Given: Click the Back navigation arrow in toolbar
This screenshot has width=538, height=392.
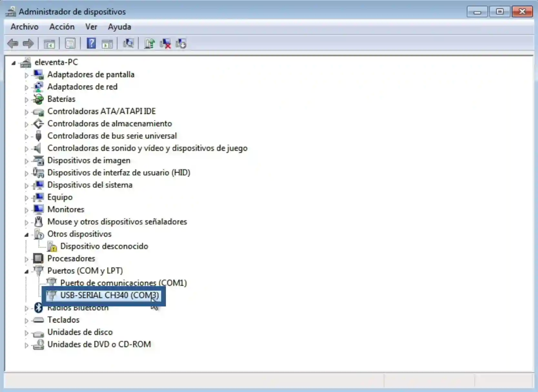Looking at the screenshot, I should coord(13,43).
